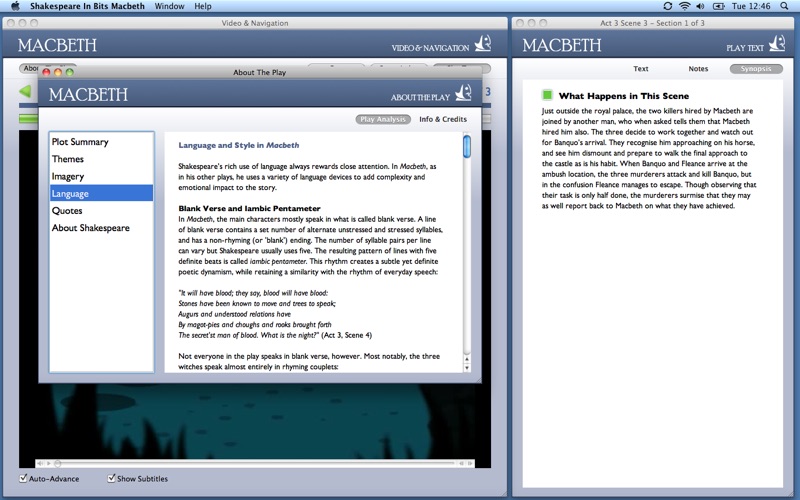Click the About The Play scrollbar thumb
Image resolution: width=800 pixels, height=500 pixels.
466,146
